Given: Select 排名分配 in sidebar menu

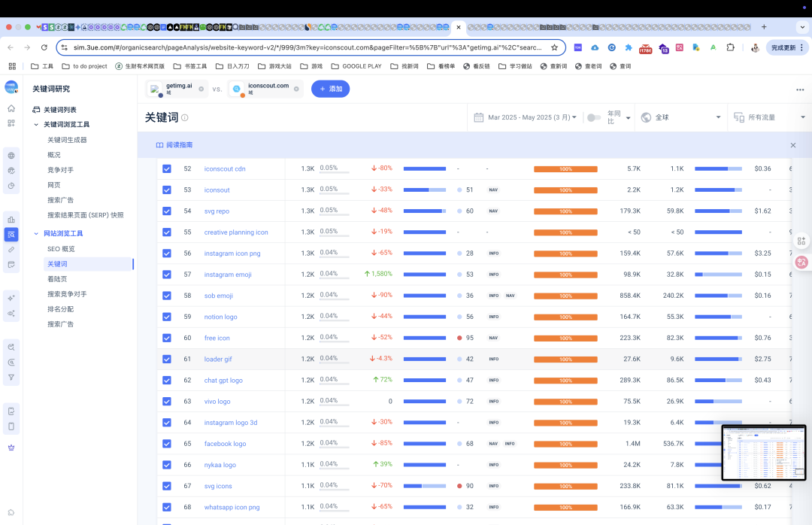Looking at the screenshot, I should (x=61, y=309).
